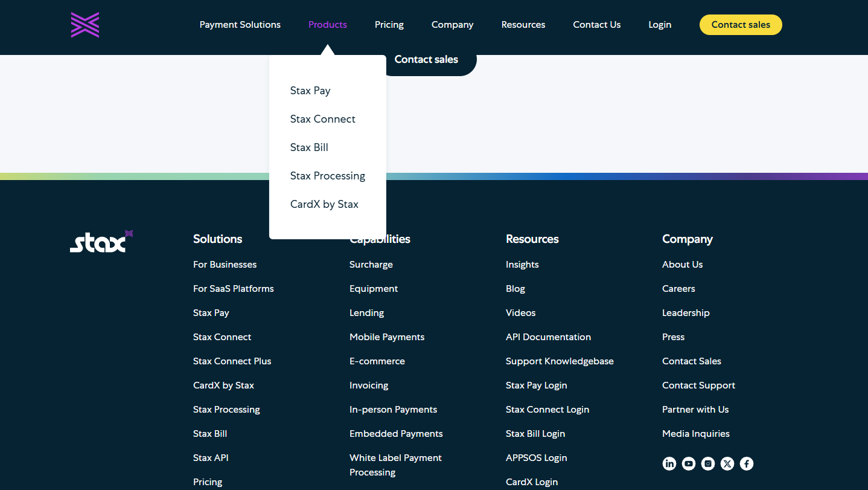
Task: Open the LinkedIn social icon
Action: tap(669, 463)
